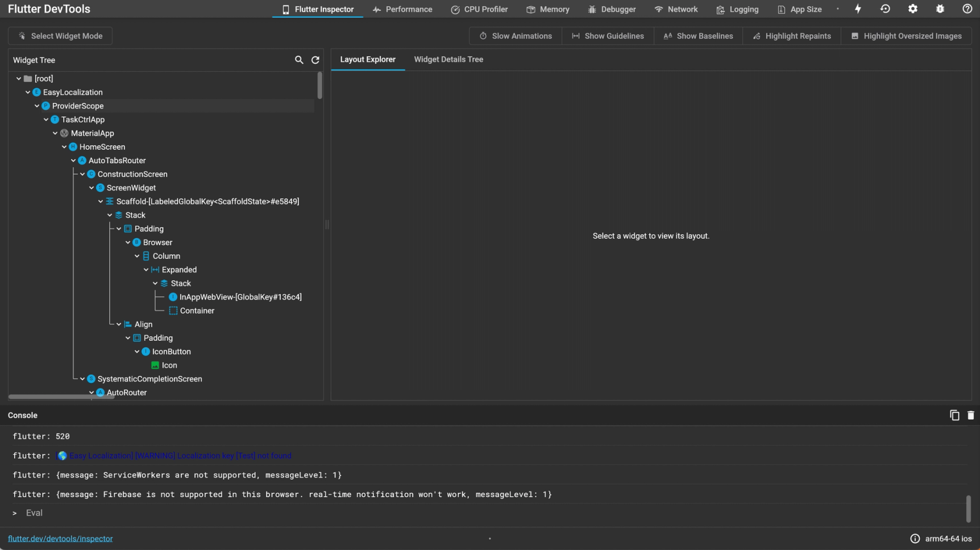Viewport: 980px width, 550px height.
Task: Select the Padding row under IconButton's Align
Action: [x=158, y=338]
